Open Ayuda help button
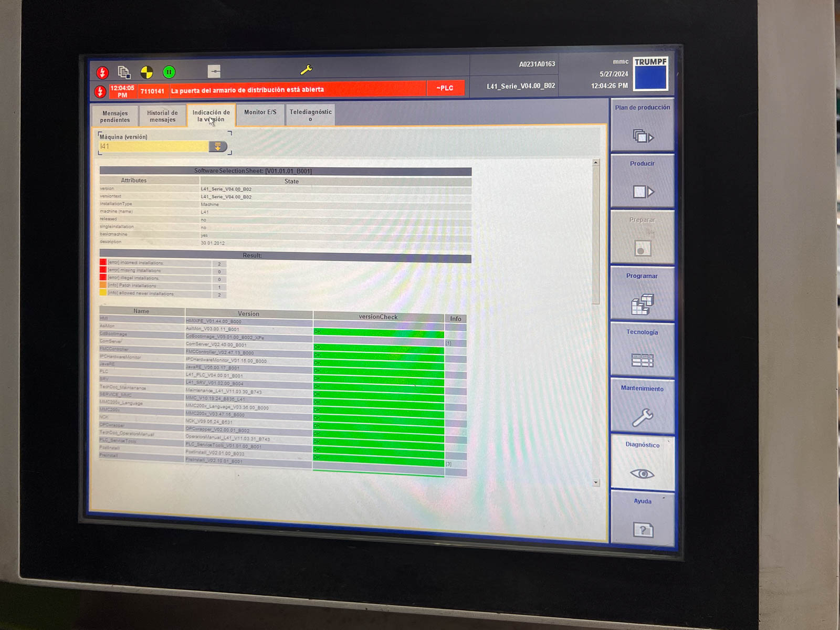 [x=643, y=519]
